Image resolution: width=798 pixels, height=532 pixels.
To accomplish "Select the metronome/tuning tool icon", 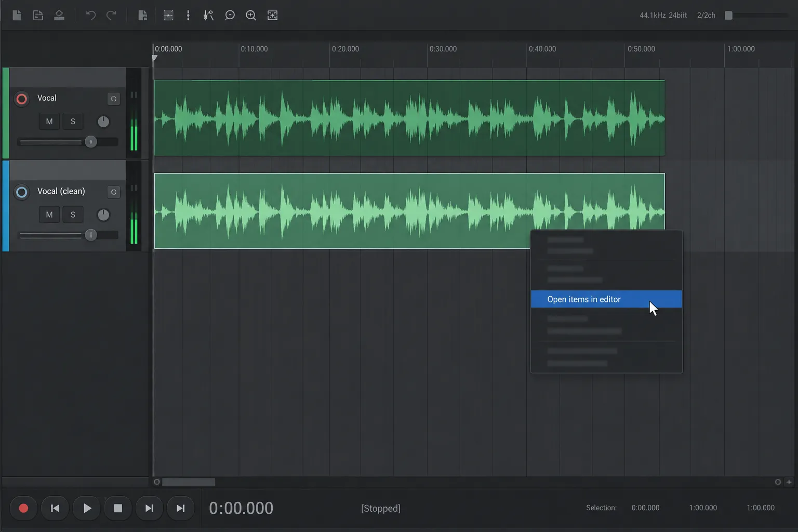I will pyautogui.click(x=209, y=16).
